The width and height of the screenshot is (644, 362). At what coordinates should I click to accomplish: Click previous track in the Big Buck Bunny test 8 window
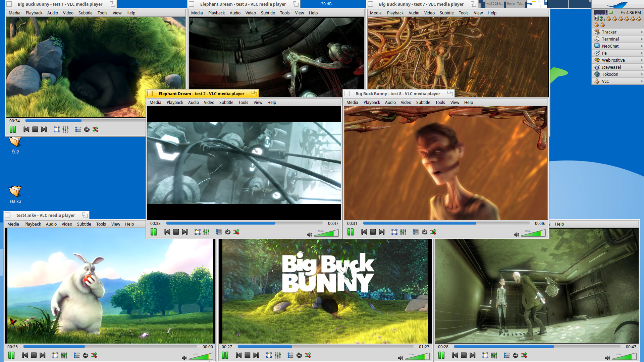pos(364,232)
